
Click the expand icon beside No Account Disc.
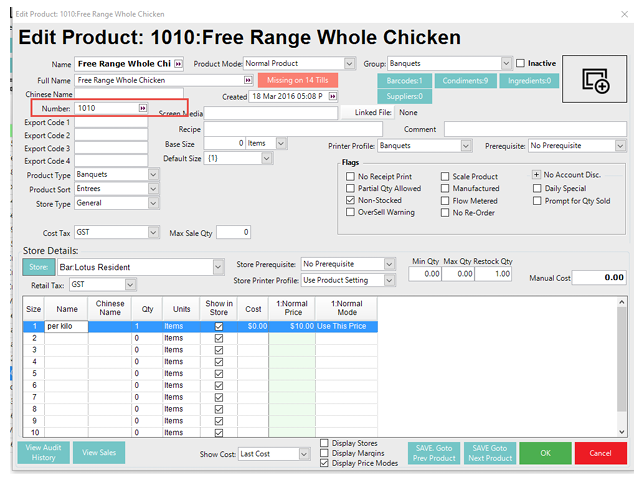tap(536, 175)
